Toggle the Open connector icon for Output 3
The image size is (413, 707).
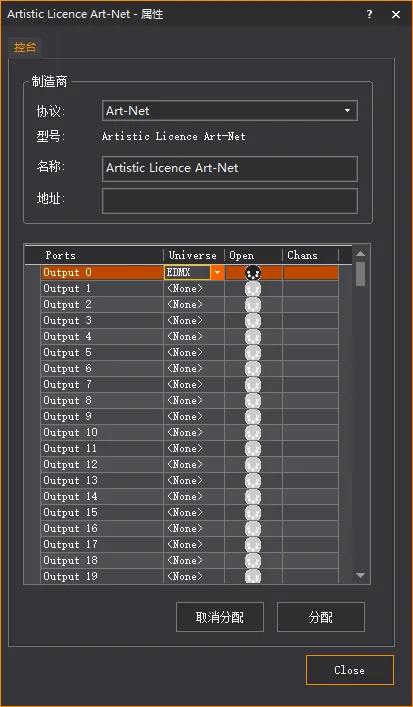tap(253, 321)
